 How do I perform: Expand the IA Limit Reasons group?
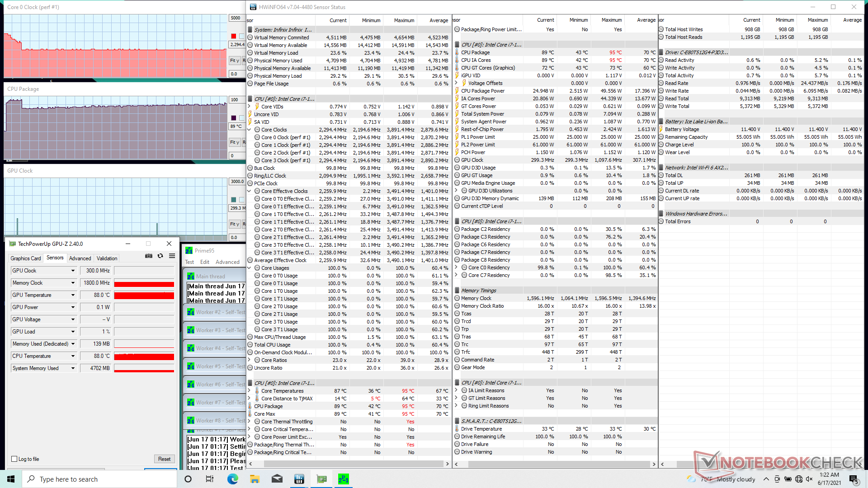[x=456, y=390]
